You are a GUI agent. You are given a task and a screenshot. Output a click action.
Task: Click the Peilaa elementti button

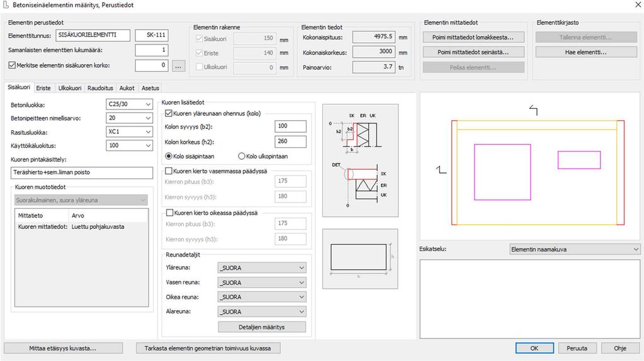(x=473, y=67)
